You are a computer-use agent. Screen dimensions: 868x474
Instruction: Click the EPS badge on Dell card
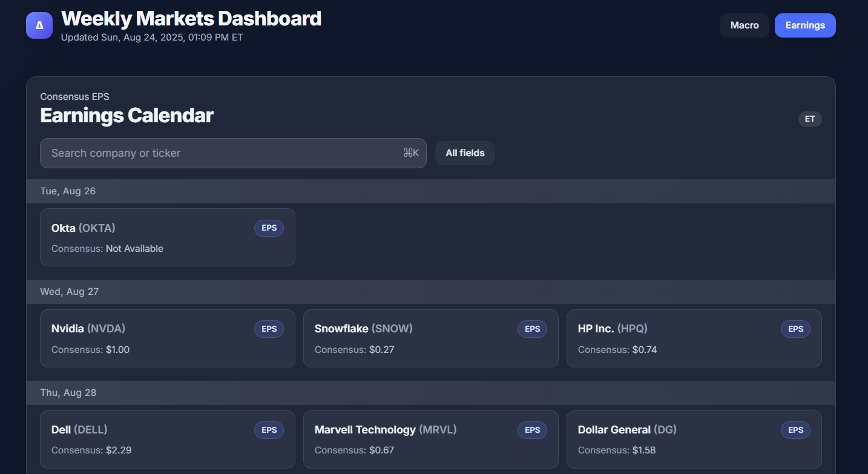pos(269,430)
